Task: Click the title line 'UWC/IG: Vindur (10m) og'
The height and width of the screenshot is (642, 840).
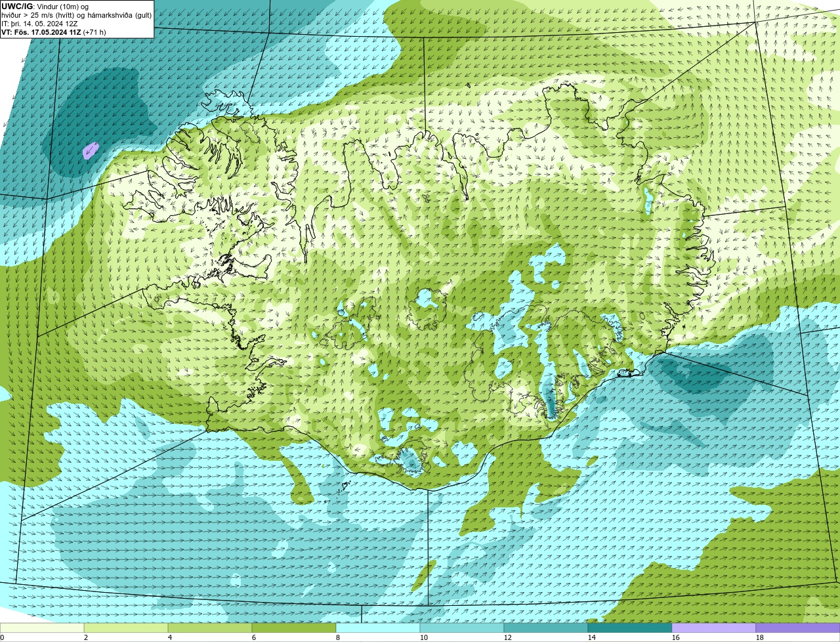Action: (45, 7)
